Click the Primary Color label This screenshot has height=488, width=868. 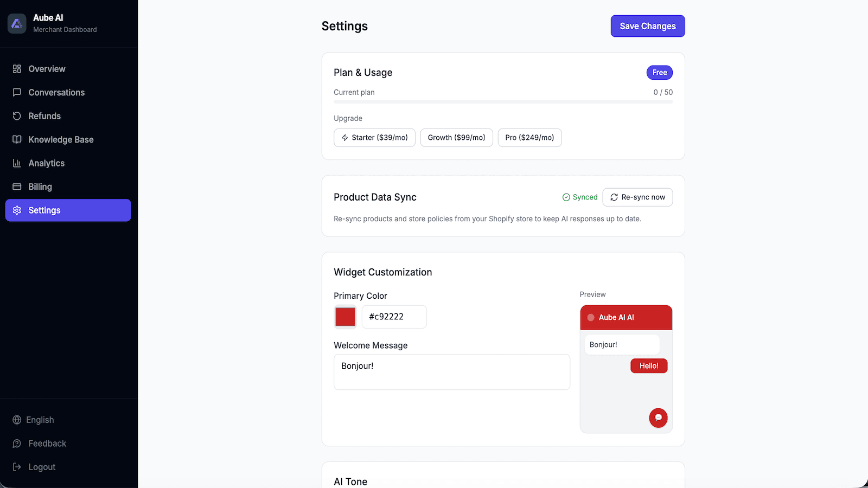pyautogui.click(x=360, y=296)
